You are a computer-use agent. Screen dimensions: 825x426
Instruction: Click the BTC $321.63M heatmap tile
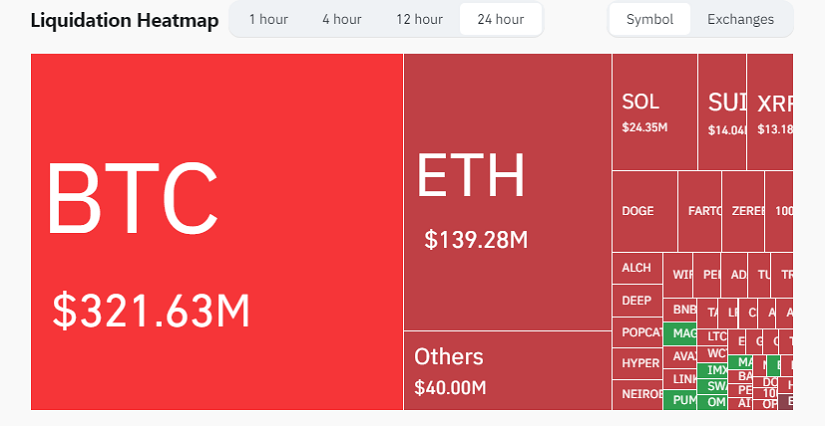[217, 231]
